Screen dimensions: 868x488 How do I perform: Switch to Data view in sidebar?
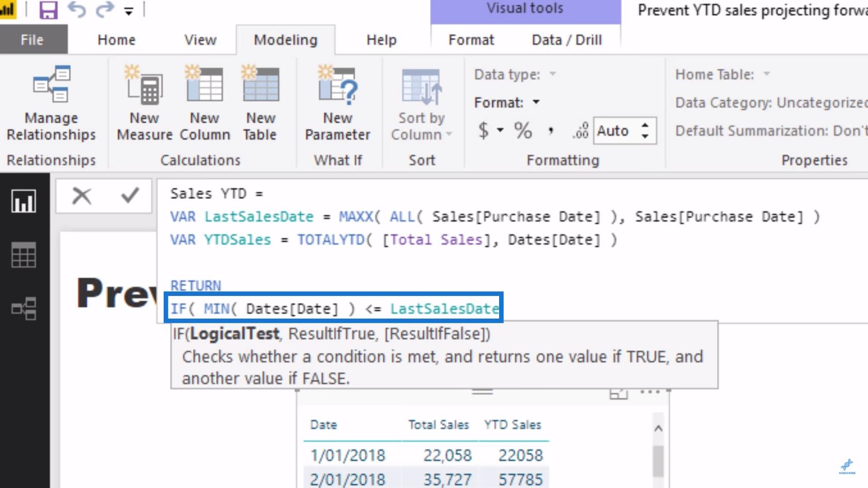tap(24, 255)
